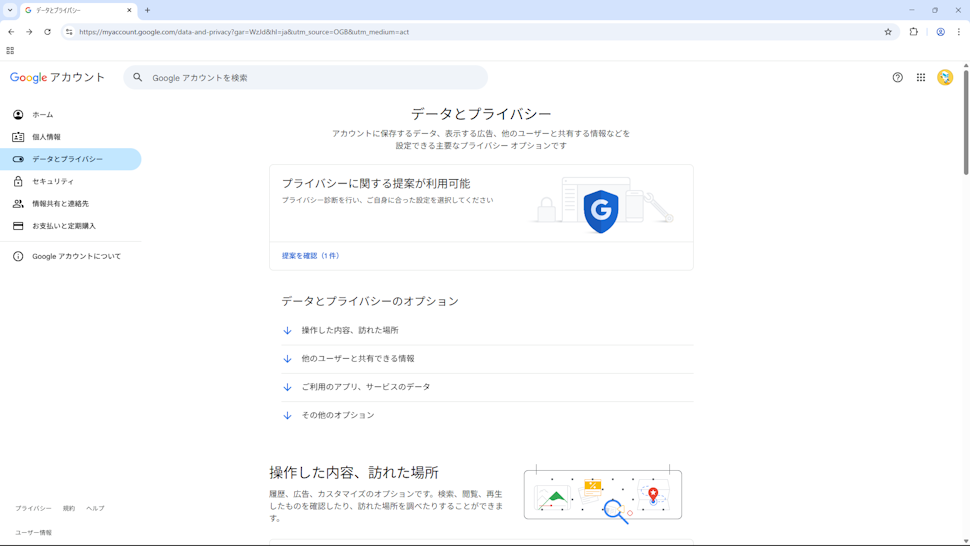Reload the current page
The width and height of the screenshot is (970, 546).
click(48, 32)
